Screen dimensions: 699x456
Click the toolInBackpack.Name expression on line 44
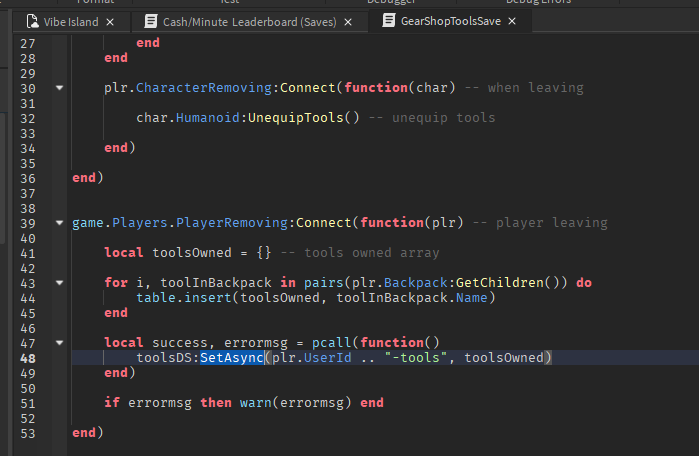coord(412,298)
